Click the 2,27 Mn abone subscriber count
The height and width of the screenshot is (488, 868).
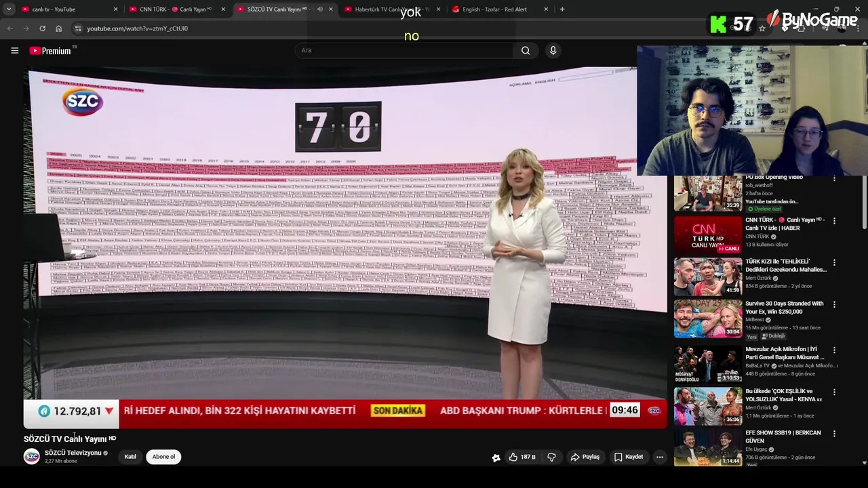(x=61, y=462)
